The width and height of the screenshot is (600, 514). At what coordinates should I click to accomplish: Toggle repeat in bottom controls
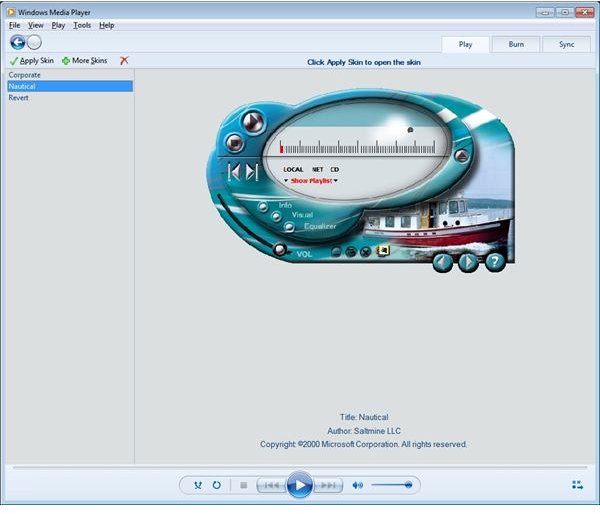[x=217, y=485]
